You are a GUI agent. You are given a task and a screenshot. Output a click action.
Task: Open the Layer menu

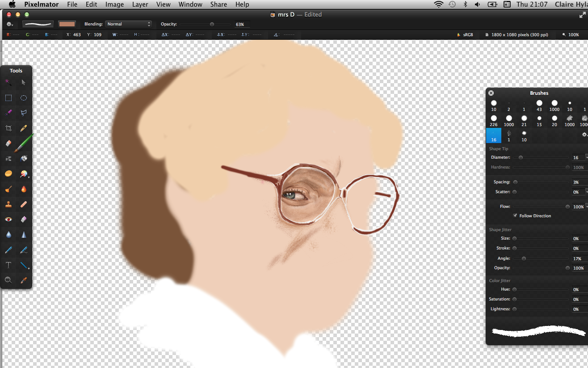click(x=140, y=4)
